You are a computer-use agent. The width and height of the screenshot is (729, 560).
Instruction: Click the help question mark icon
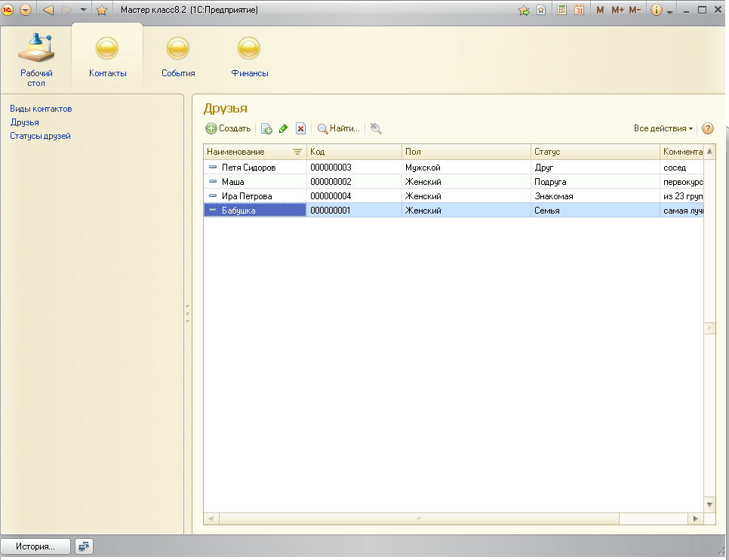tap(708, 128)
